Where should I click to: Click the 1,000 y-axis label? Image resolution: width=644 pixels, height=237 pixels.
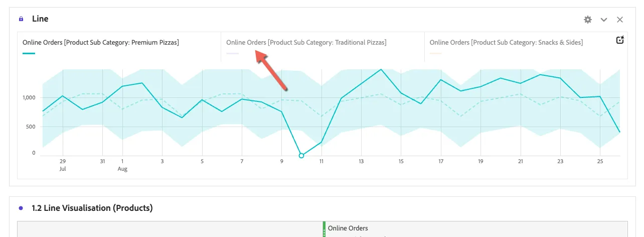point(28,97)
